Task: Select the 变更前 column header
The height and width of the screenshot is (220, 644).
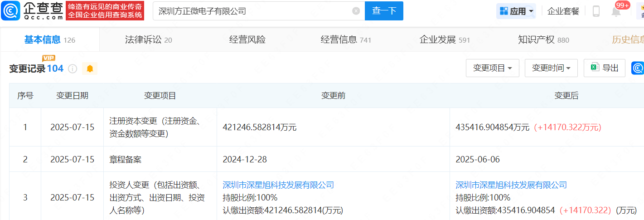Action: click(x=333, y=96)
